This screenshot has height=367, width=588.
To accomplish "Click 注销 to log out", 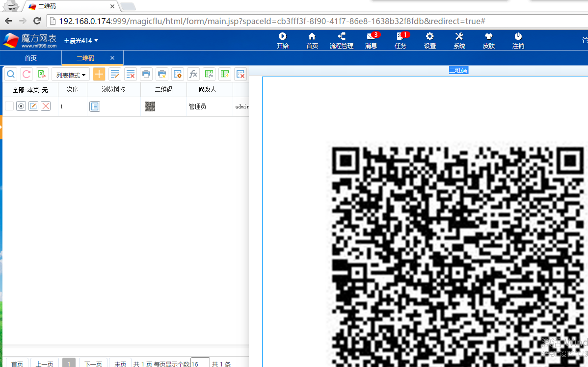I will (518, 41).
